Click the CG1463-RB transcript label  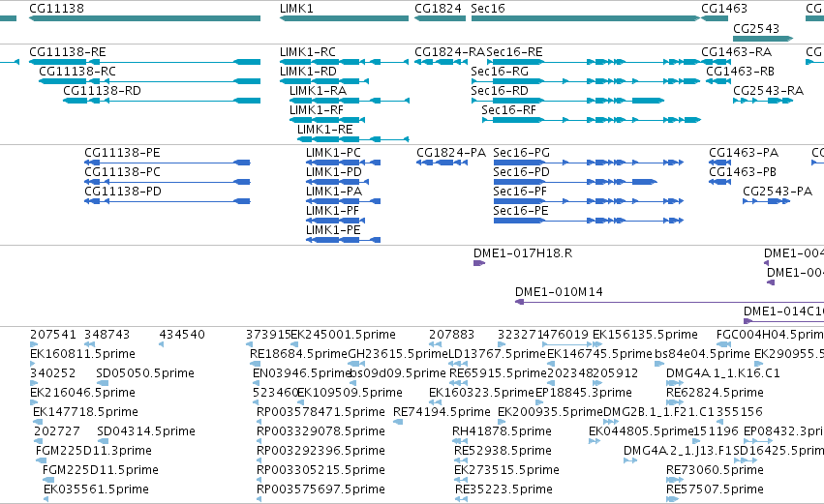[740, 72]
